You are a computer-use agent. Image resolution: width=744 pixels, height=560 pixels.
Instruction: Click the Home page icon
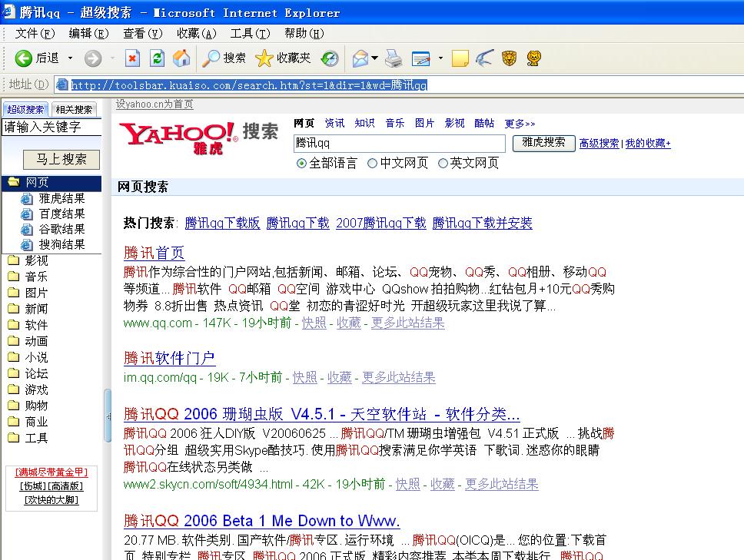tap(181, 58)
